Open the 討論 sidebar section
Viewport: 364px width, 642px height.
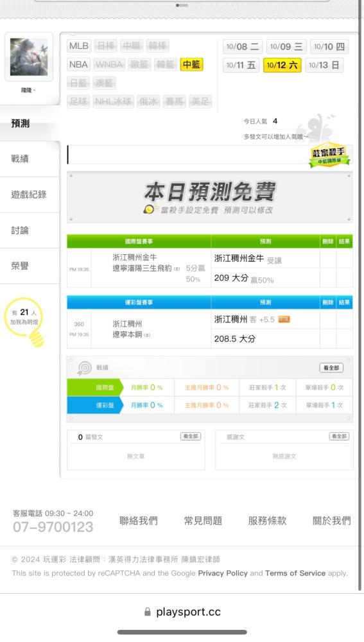click(x=30, y=230)
